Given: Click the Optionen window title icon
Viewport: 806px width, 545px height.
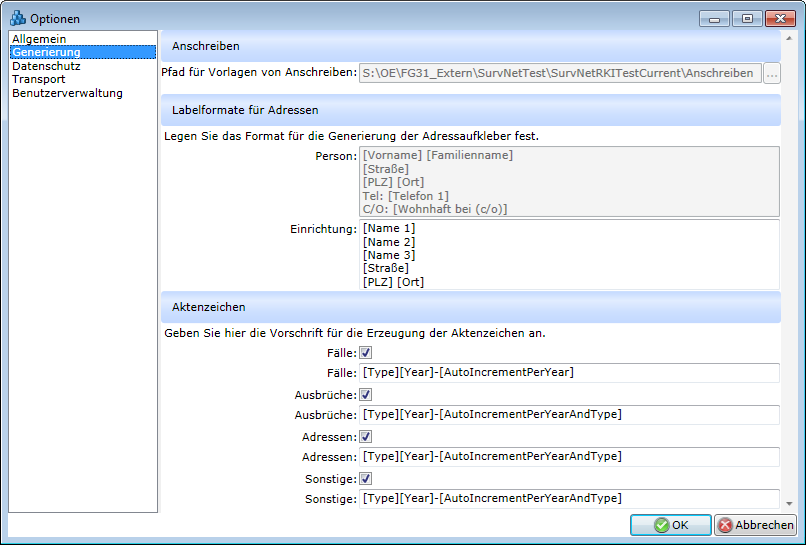Looking at the screenshot, I should [x=17, y=18].
